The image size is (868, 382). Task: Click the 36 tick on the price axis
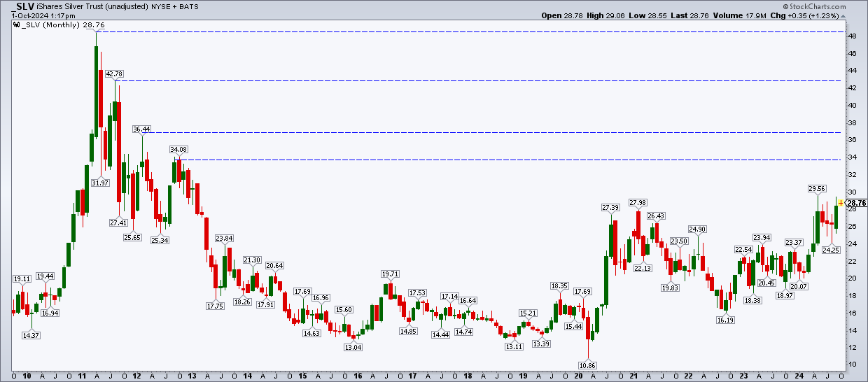(853, 140)
